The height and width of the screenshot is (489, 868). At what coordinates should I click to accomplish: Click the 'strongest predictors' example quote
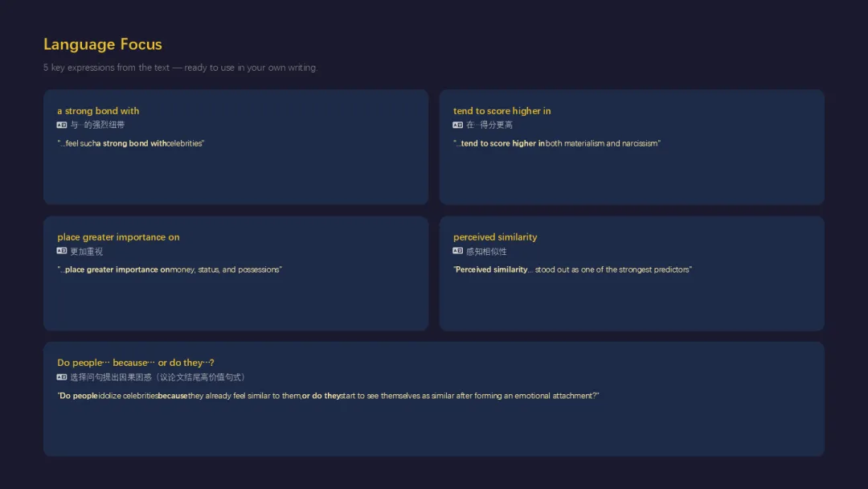(x=572, y=269)
